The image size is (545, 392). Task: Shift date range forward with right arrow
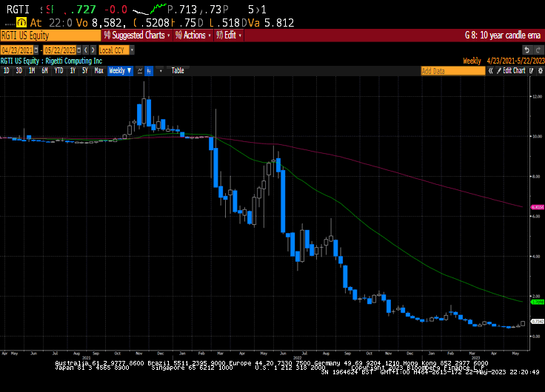(x=93, y=50)
